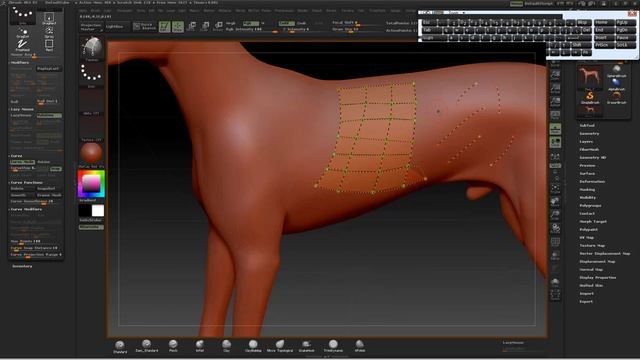Image resolution: width=640 pixels, height=360 pixels.
Task: Select the Dots stroke type in Stroke palette
Action: pos(22,15)
